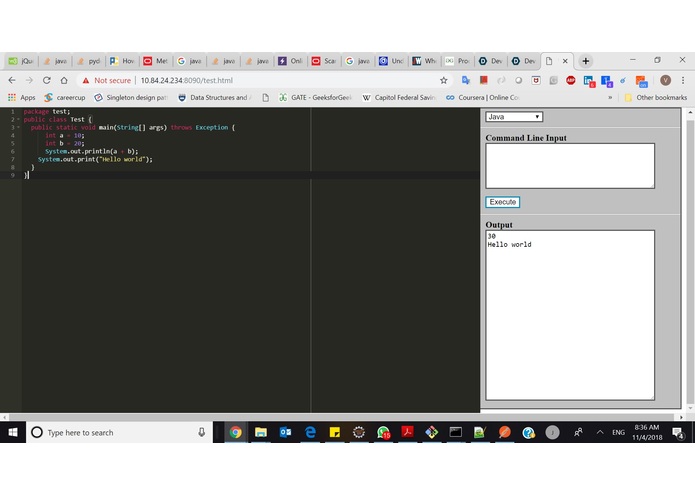Bookmark this page with the star icon
Image resolution: width=695 pixels, height=494 pixels.
444,80
